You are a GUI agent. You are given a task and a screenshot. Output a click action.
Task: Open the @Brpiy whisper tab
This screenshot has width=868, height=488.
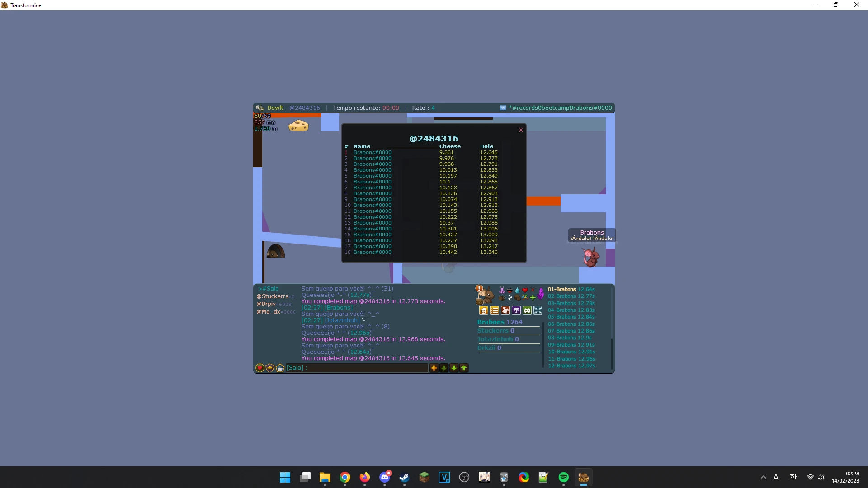pyautogui.click(x=274, y=304)
